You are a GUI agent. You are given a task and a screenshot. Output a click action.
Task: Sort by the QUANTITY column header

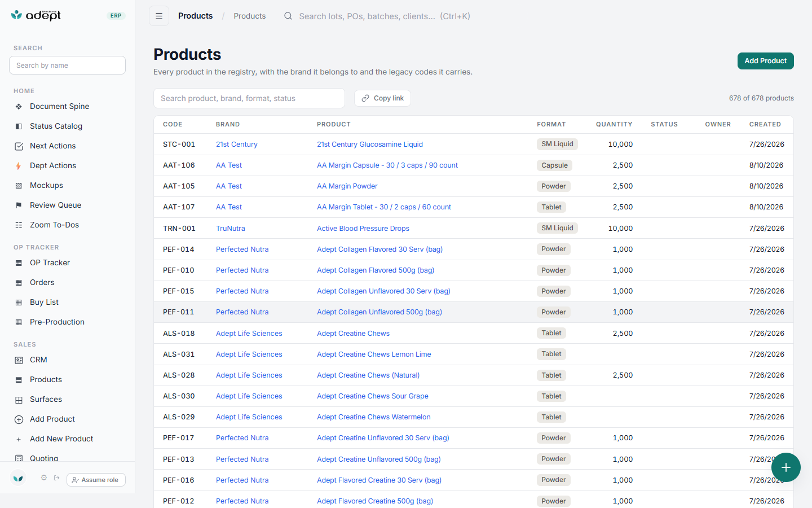(x=614, y=124)
